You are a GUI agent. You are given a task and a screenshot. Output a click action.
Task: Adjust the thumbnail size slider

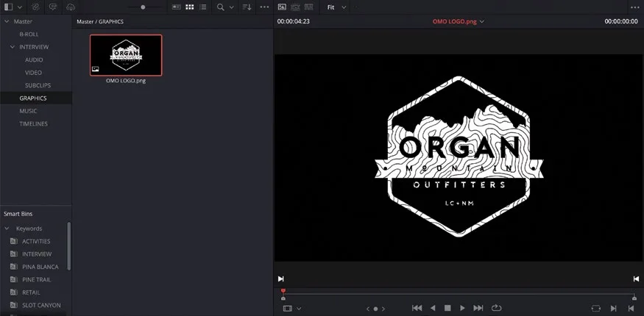click(144, 7)
